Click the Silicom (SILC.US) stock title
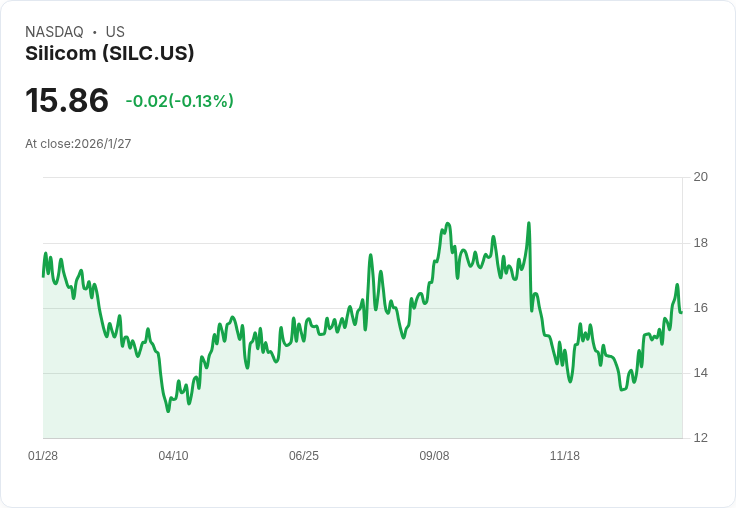The image size is (736, 508). point(109,54)
